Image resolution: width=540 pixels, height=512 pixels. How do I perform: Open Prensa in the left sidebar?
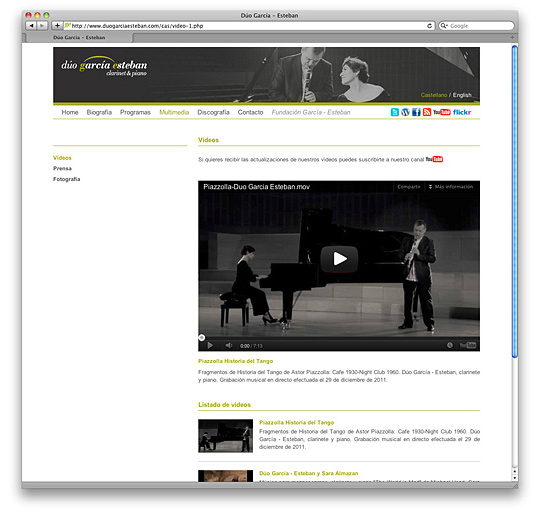(x=62, y=168)
